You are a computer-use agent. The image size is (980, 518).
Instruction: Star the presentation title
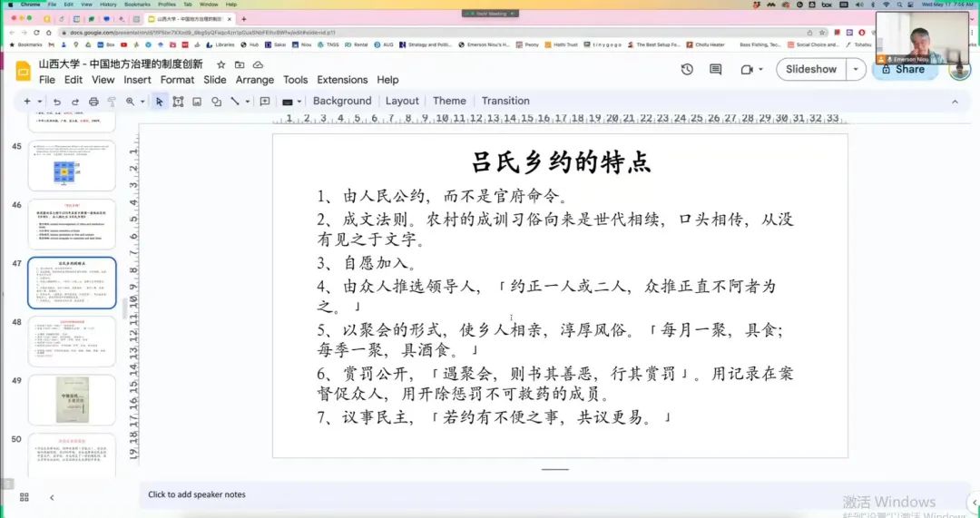tap(220, 64)
